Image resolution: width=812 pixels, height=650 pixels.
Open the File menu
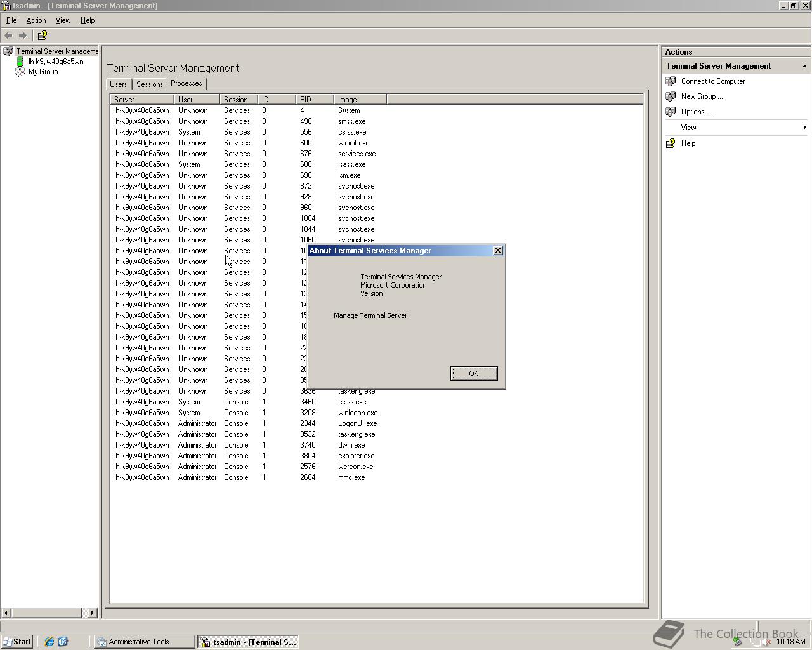(x=11, y=20)
